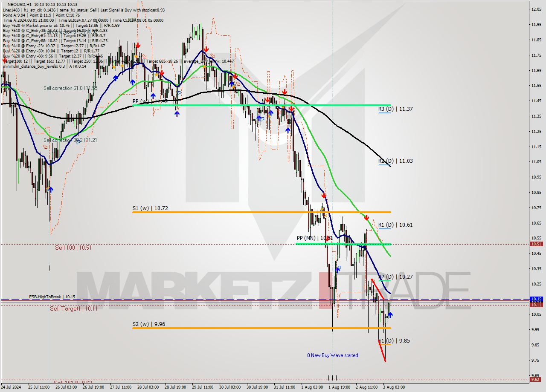Click the 'R2 (D) | 11.03' resistance label
Screen dimensions: 546x392
point(395,161)
